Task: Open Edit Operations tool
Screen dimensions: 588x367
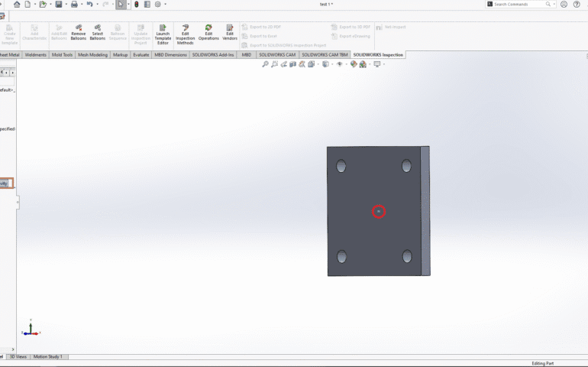Action: tap(208, 32)
